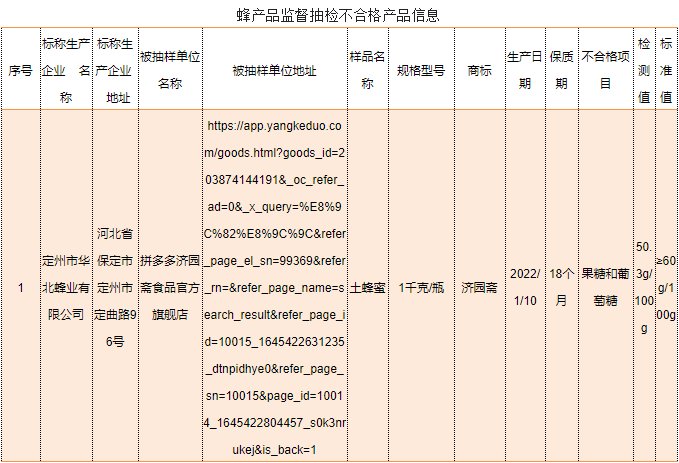Select the 被抽样单位名称 column header
Screen dimensions: 679x463
pos(169,71)
